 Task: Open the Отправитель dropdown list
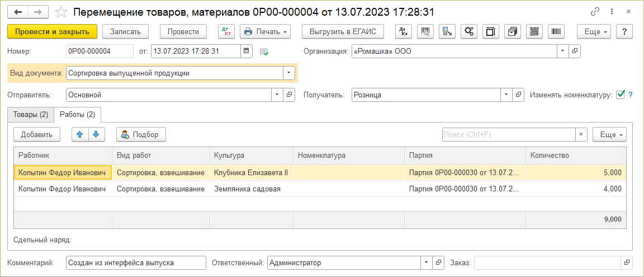(x=278, y=95)
